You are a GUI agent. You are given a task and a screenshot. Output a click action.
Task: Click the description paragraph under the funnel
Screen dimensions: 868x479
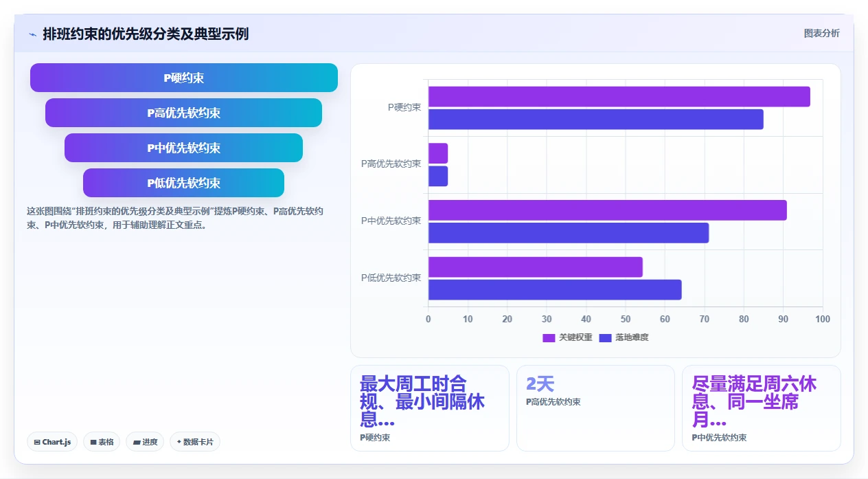pyautogui.click(x=176, y=218)
